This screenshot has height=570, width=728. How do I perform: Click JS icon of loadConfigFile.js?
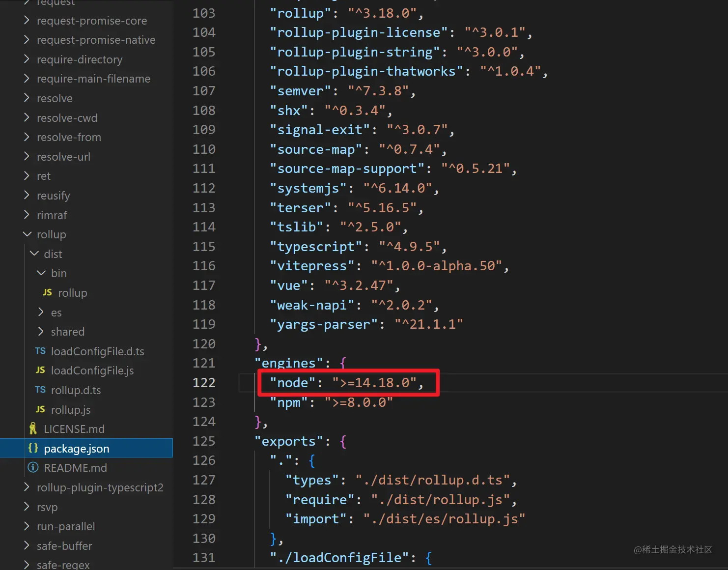tap(40, 370)
